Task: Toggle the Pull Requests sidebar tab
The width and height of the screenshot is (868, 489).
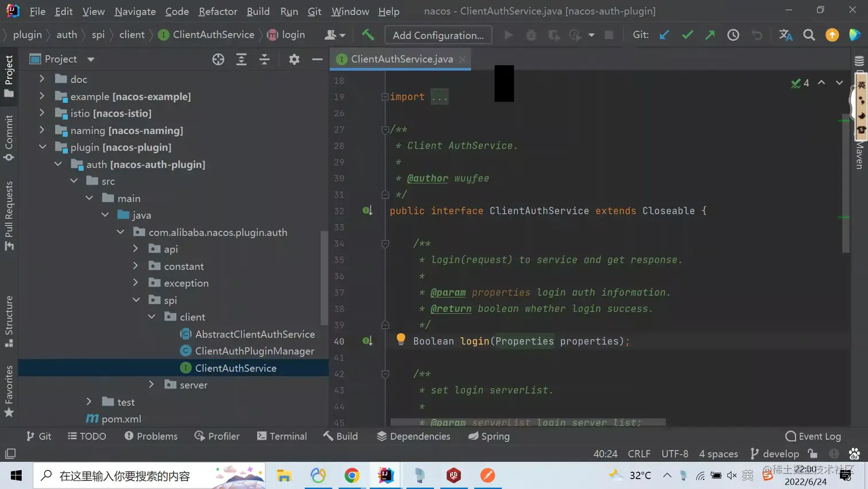Action: pos(9,216)
